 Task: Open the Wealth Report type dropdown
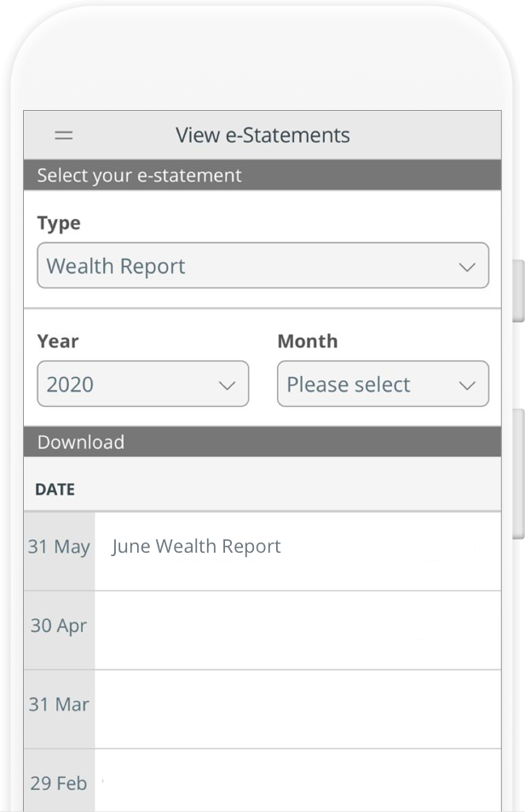tap(262, 265)
